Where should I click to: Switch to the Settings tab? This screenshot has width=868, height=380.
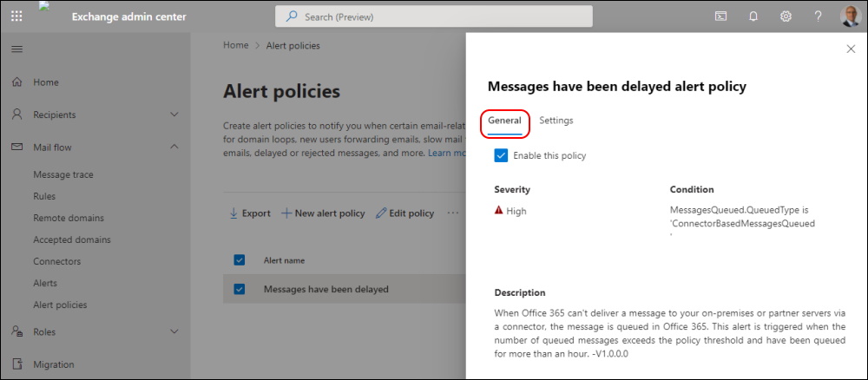(556, 120)
